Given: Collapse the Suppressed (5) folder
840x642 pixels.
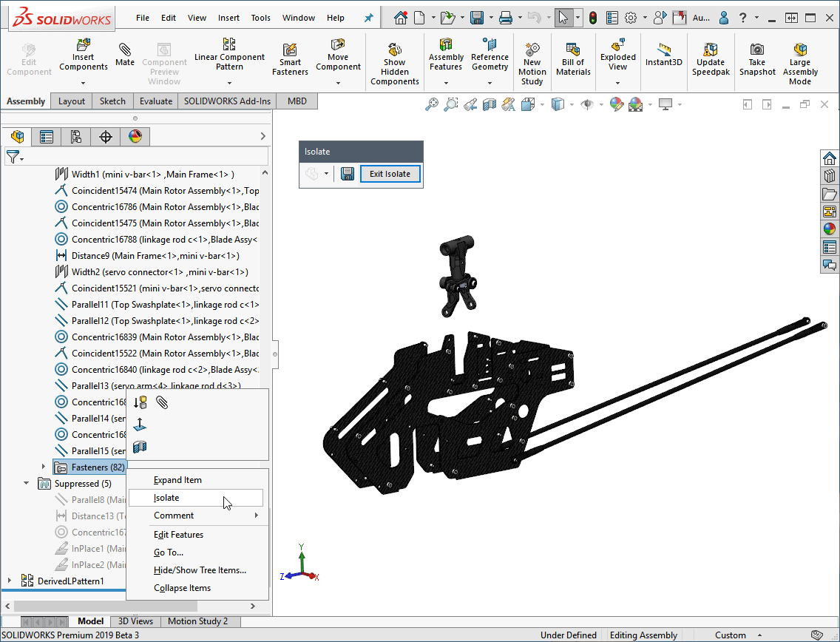Looking at the screenshot, I should [27, 483].
